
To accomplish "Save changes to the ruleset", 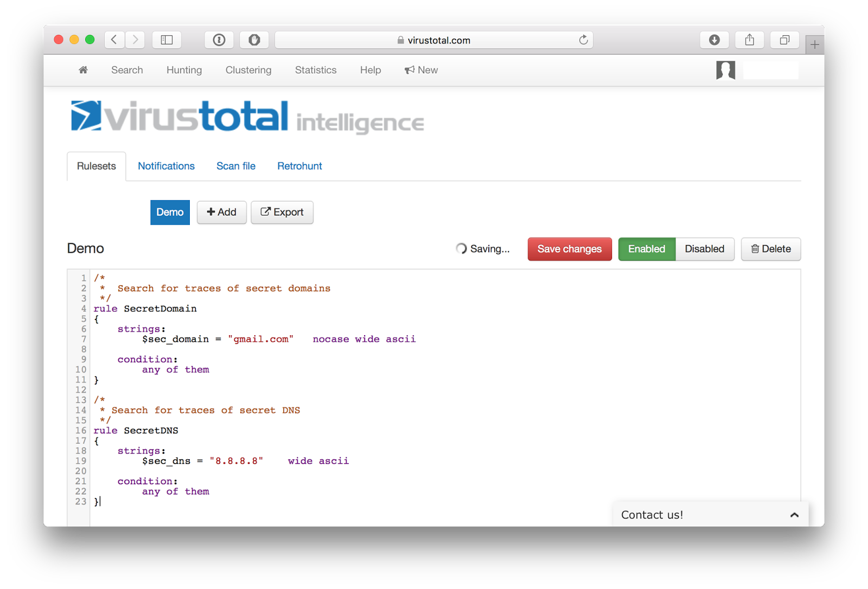I will tap(569, 249).
